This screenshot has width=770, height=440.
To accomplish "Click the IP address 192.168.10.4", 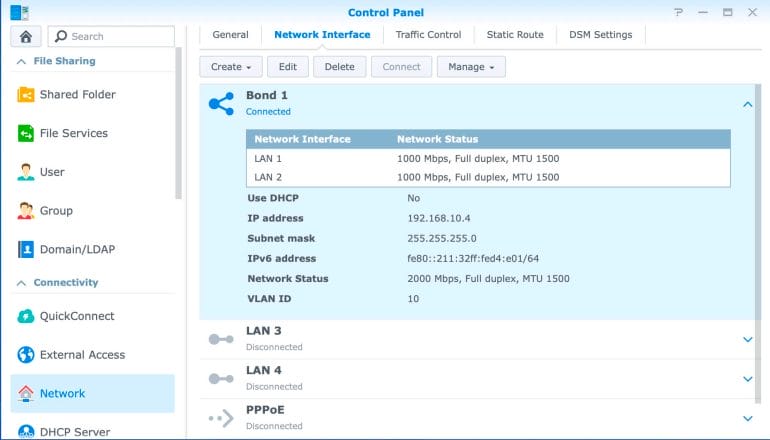I will (439, 218).
